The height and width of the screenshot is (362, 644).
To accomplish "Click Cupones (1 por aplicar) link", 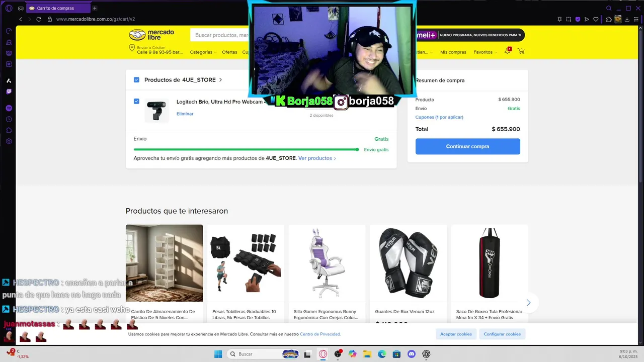I will tap(439, 117).
